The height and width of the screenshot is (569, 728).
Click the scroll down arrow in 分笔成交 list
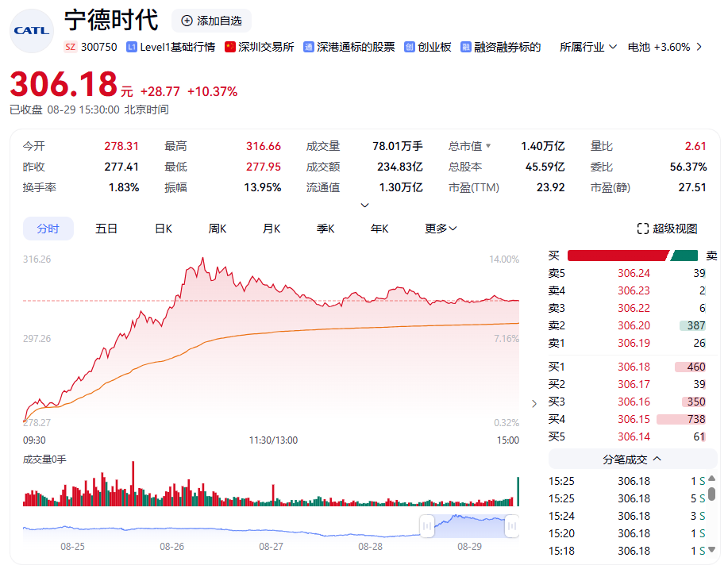712,550
